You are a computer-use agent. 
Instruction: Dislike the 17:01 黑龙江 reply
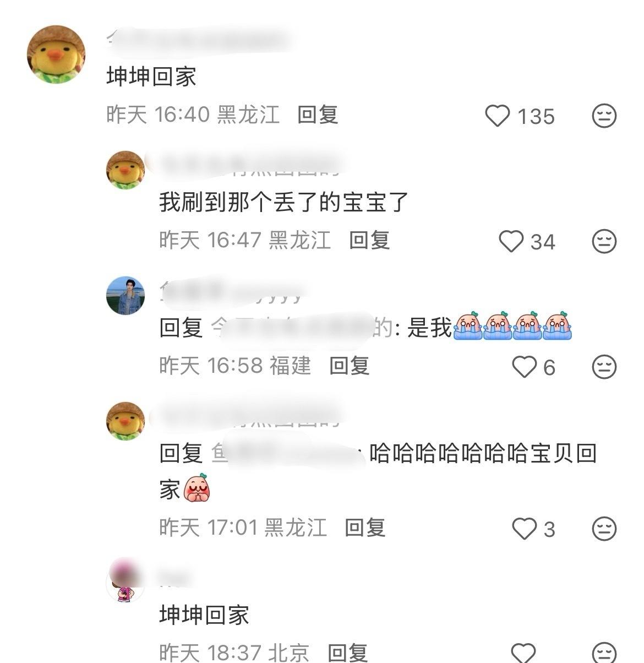click(x=604, y=529)
